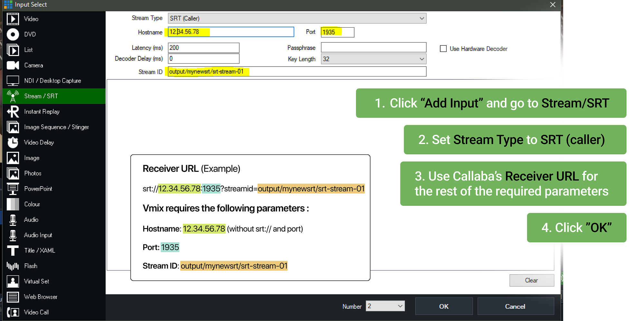
Task: Pick the Audio Input microphone icon
Action: pos(13,235)
